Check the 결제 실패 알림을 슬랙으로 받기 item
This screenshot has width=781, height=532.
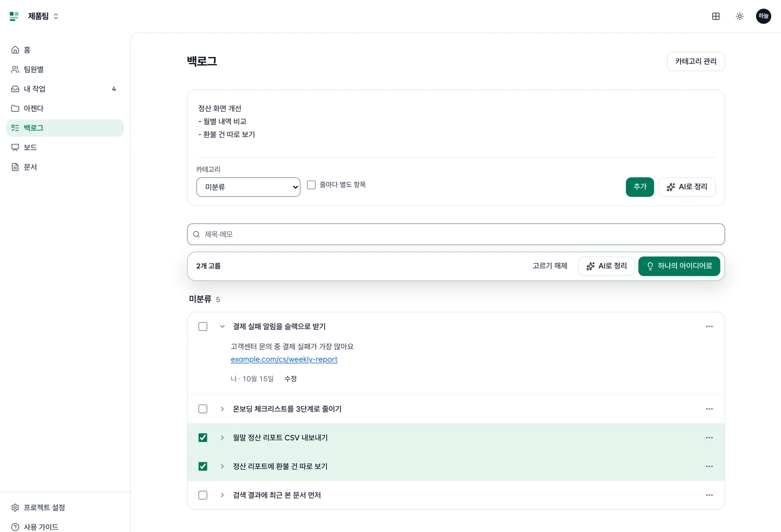[203, 327]
